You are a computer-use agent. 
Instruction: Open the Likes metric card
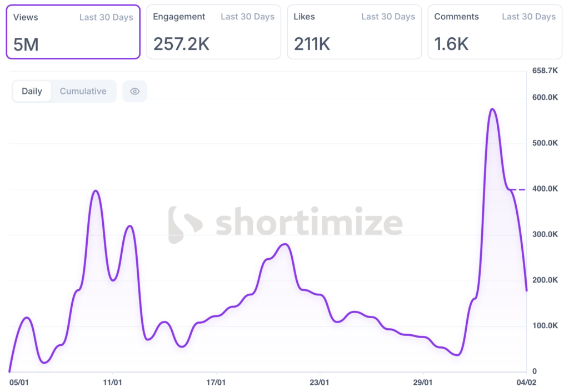[x=355, y=32]
